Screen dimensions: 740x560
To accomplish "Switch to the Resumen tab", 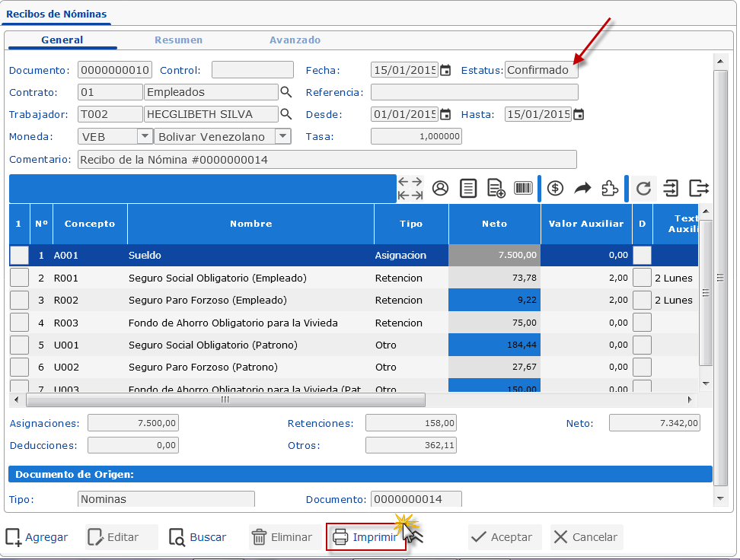I will (x=178, y=40).
